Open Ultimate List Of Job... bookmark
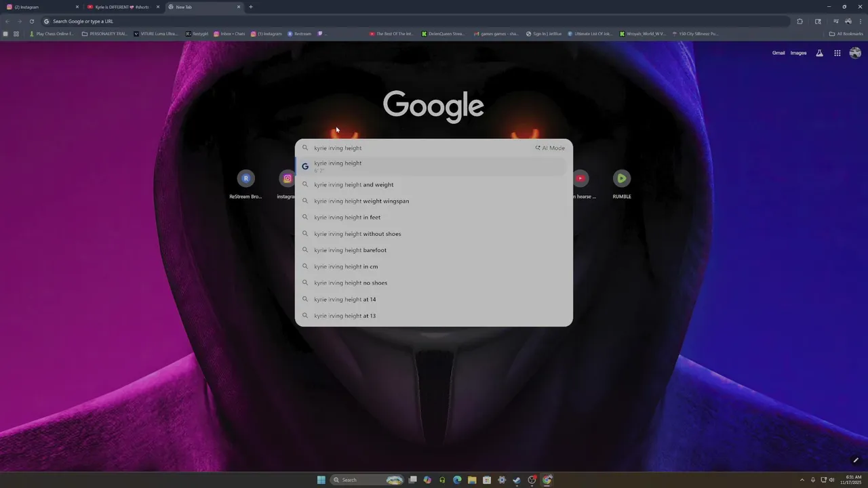This screenshot has width=868, height=488. [590, 33]
